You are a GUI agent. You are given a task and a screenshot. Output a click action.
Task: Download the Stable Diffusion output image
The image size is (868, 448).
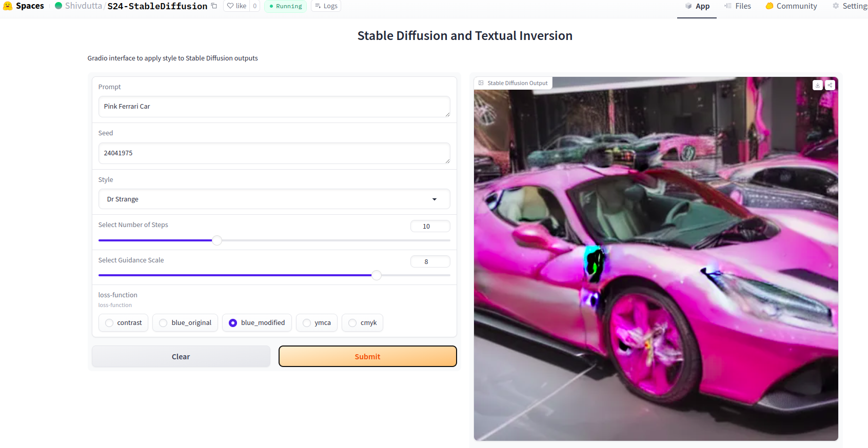coord(818,85)
